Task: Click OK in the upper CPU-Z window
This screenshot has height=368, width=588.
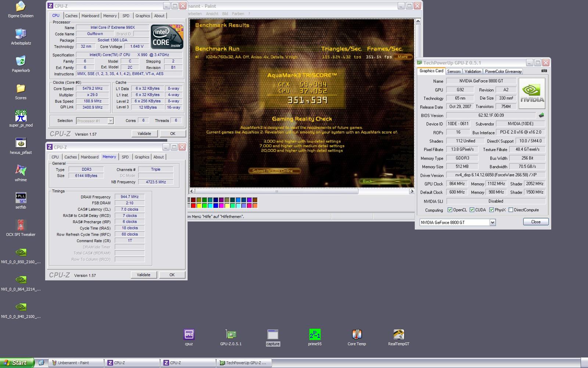Action: pos(173,134)
